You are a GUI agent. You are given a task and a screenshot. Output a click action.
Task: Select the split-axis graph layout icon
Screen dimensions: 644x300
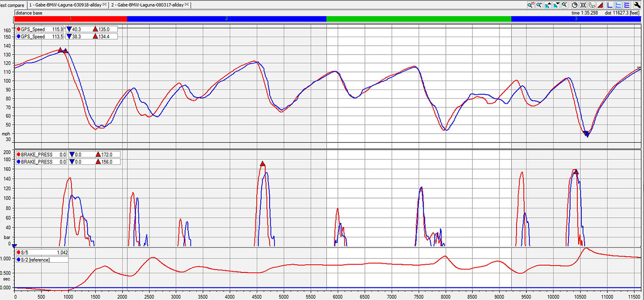(x=619, y=5)
